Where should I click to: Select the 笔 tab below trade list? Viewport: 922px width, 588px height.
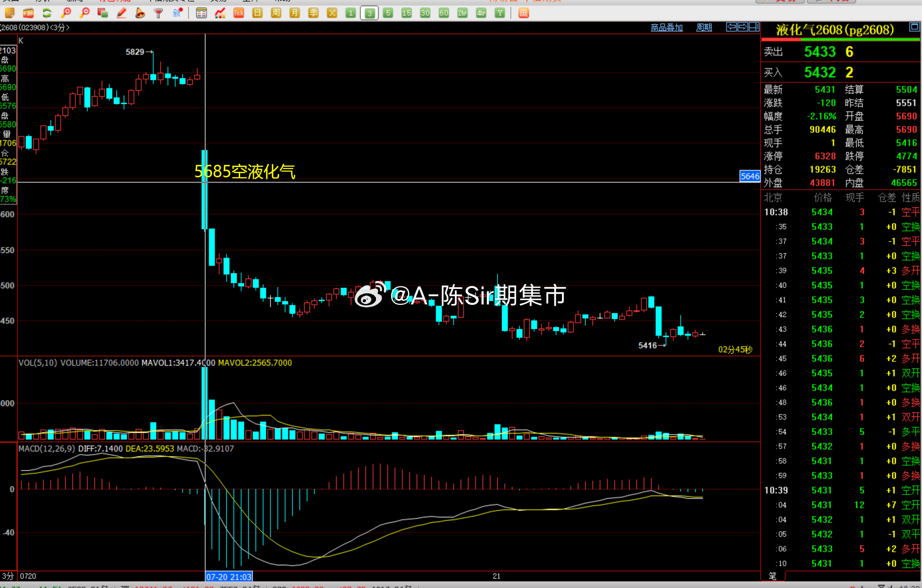(773, 576)
